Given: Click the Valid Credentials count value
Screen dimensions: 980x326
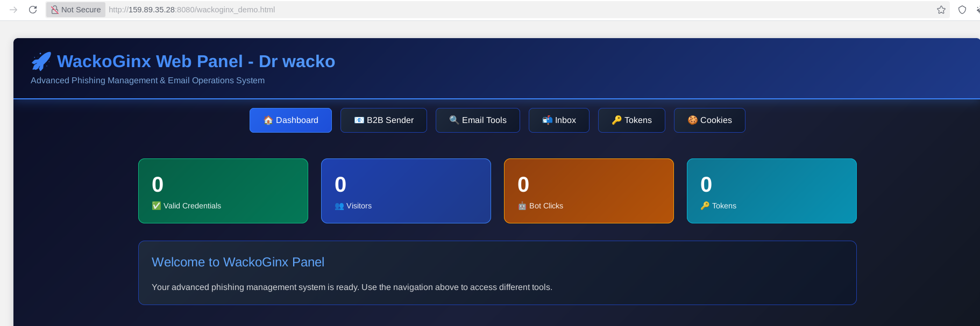Looking at the screenshot, I should [158, 185].
